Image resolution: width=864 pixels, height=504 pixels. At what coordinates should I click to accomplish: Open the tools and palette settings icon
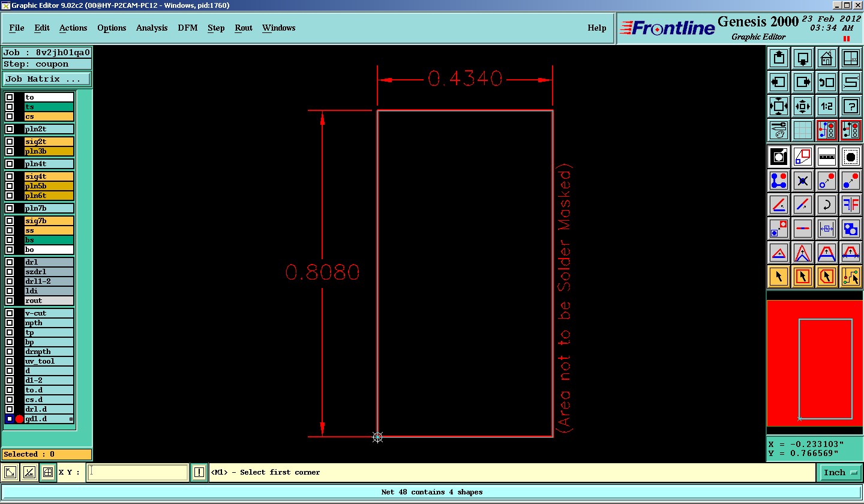tap(779, 130)
